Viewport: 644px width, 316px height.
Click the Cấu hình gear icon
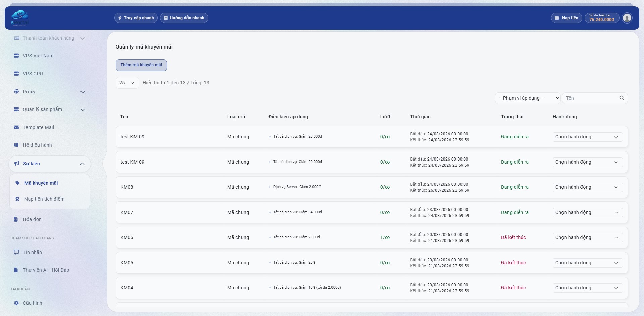coord(16,303)
